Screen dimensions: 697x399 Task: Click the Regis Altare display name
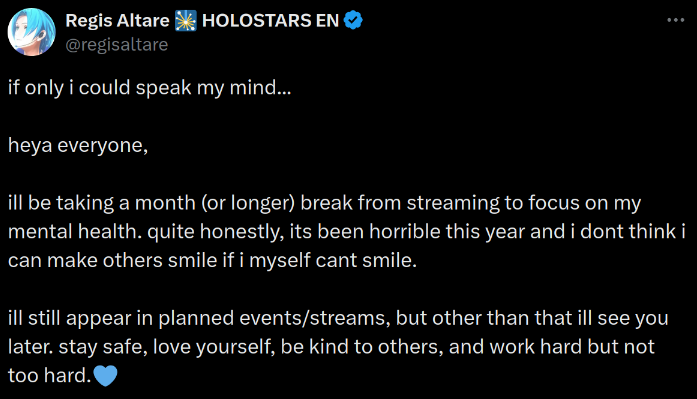point(117,20)
